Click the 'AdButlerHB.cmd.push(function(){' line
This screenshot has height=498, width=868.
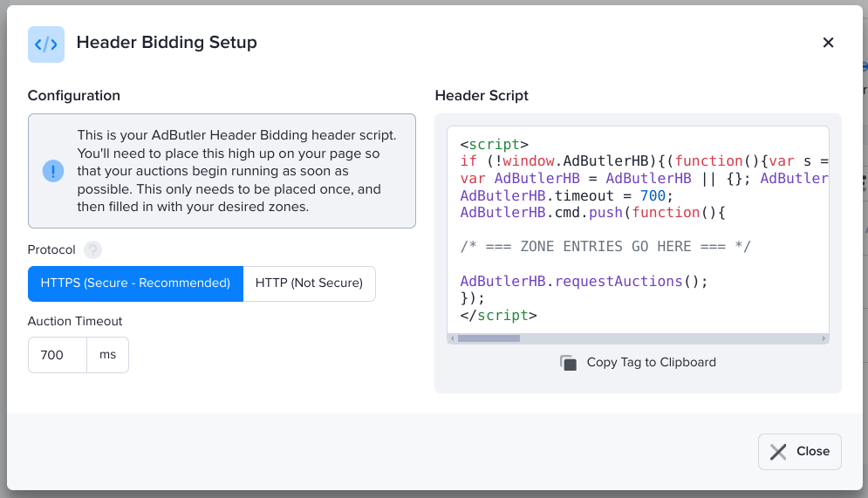(x=593, y=213)
